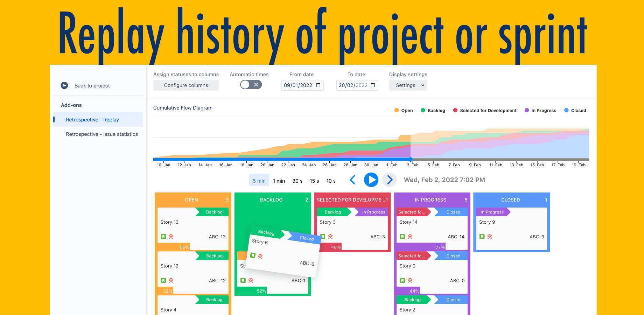This screenshot has width=644, height=315.
Task: Toggle the Automatic times switch
Action: [x=251, y=84]
